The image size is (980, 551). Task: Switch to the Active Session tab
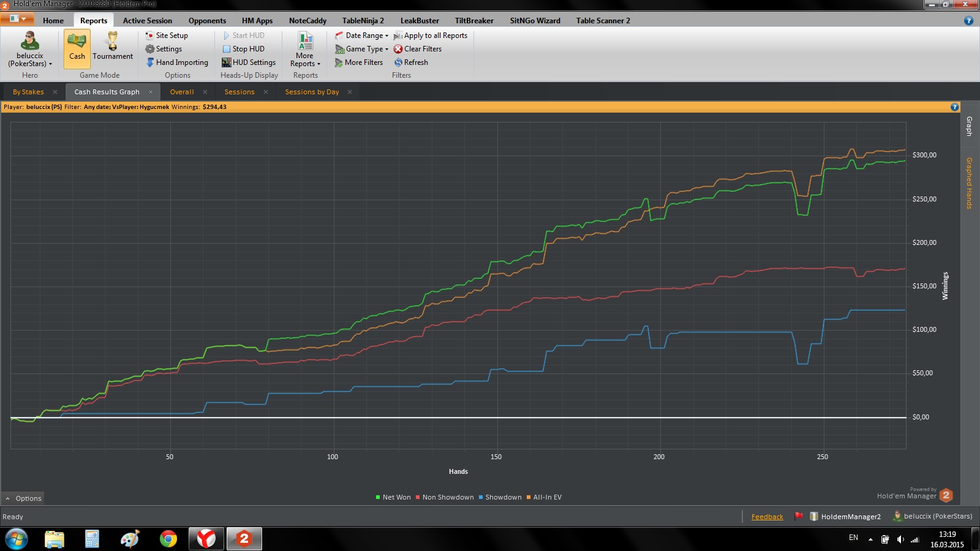click(x=148, y=21)
